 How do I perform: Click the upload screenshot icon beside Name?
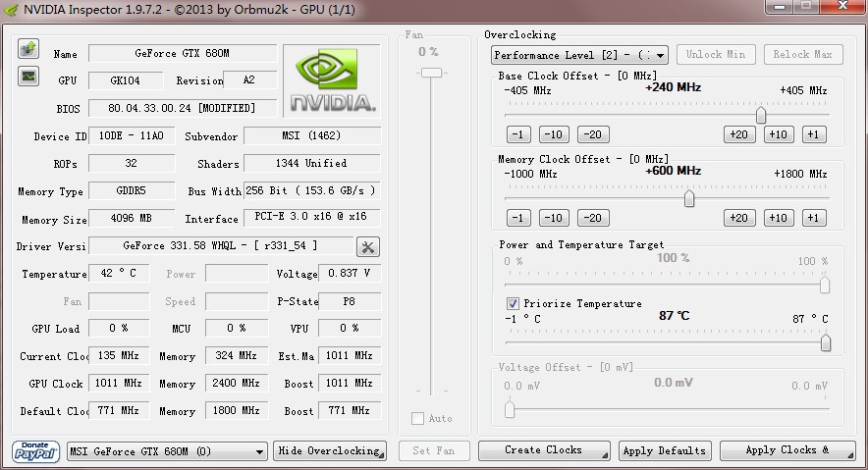tap(28, 49)
